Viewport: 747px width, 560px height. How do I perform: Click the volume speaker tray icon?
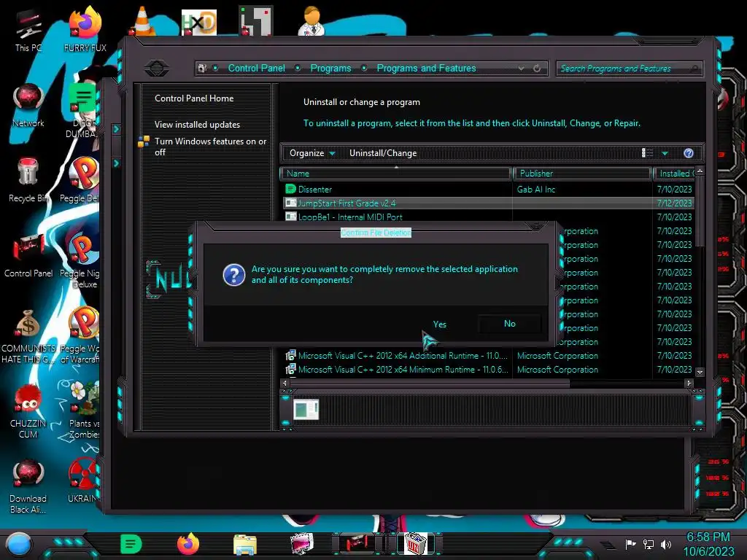pos(666,544)
